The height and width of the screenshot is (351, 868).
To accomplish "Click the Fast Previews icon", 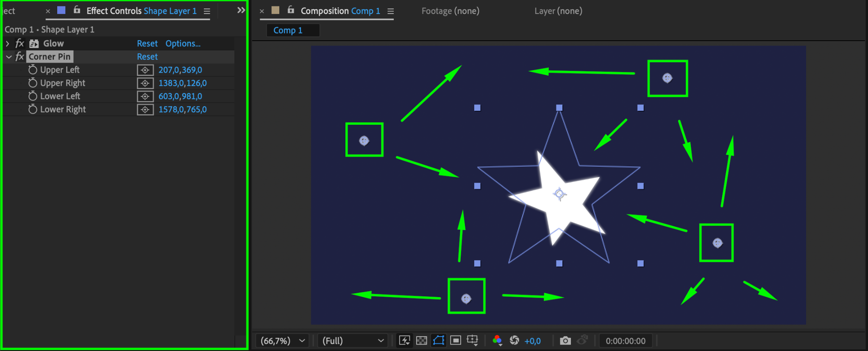I will (x=405, y=340).
